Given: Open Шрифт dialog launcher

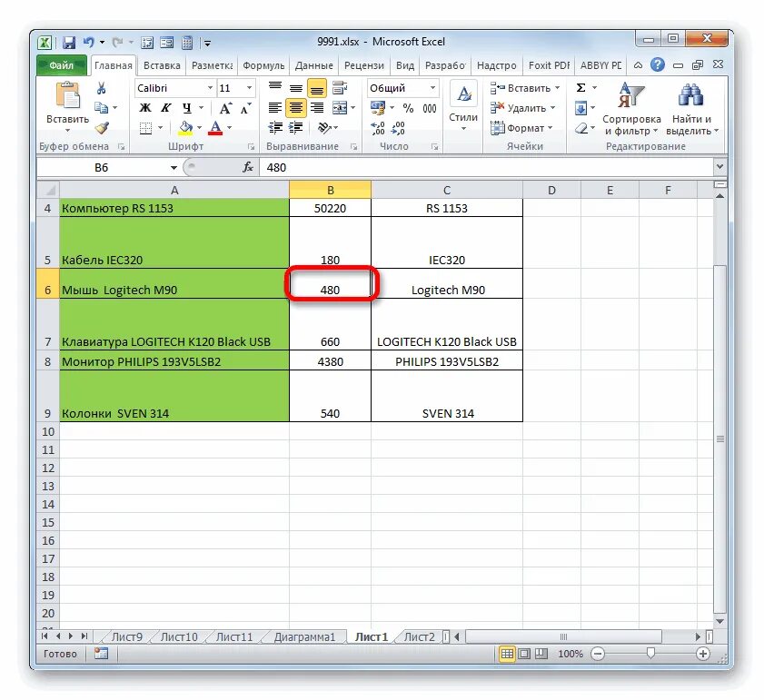Looking at the screenshot, I should 251,146.
